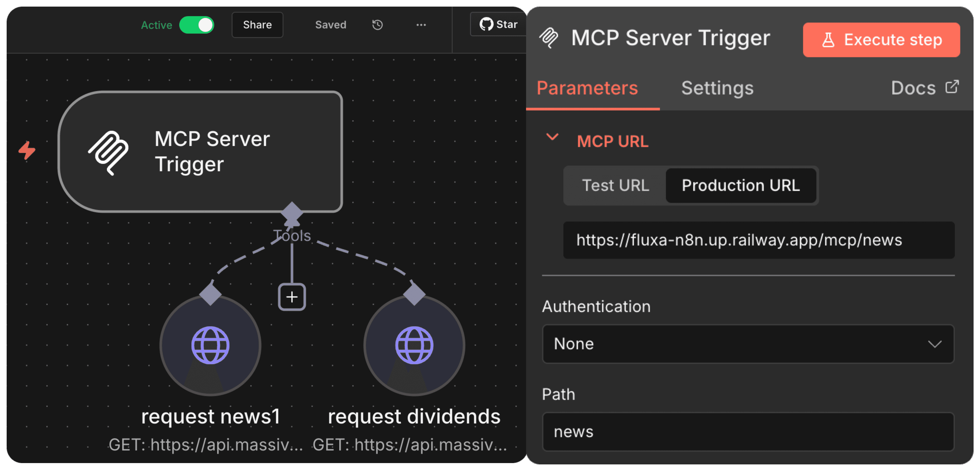
Task: Collapse the MCP URL section chevron
Action: (x=552, y=138)
